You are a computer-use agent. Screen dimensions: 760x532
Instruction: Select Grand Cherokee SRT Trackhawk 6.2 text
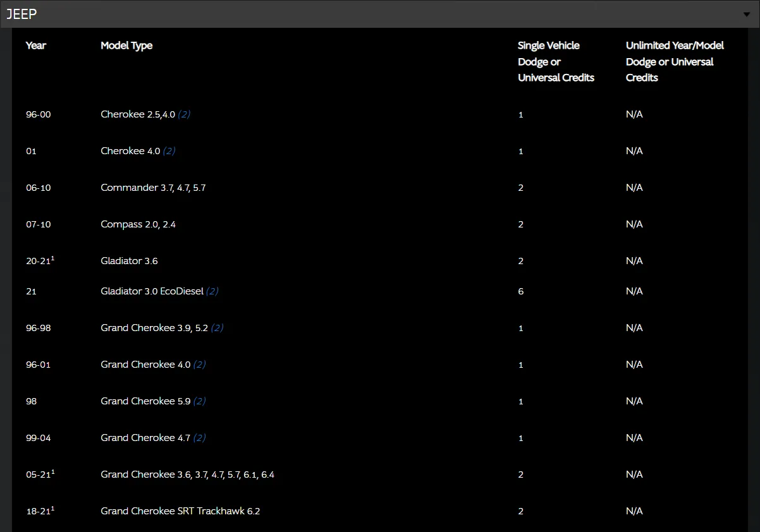tap(180, 511)
